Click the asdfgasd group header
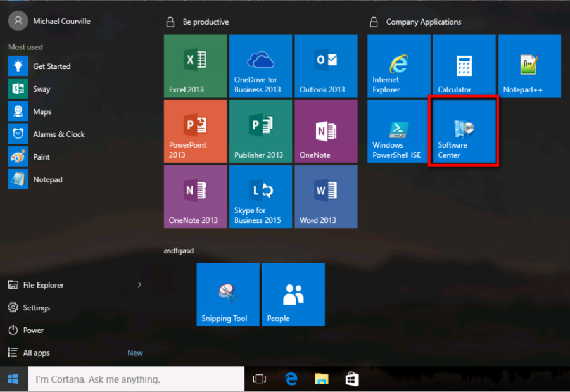570x392 pixels. click(x=179, y=251)
